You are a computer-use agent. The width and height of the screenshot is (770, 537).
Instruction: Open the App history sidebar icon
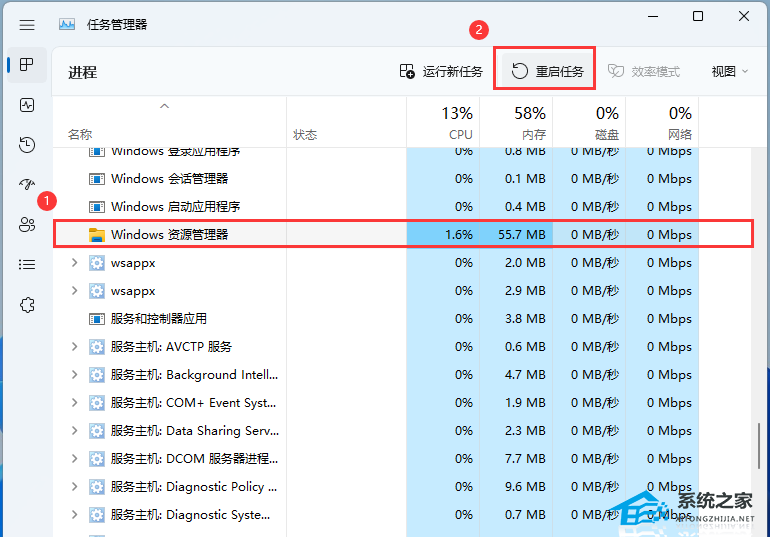tap(27, 145)
